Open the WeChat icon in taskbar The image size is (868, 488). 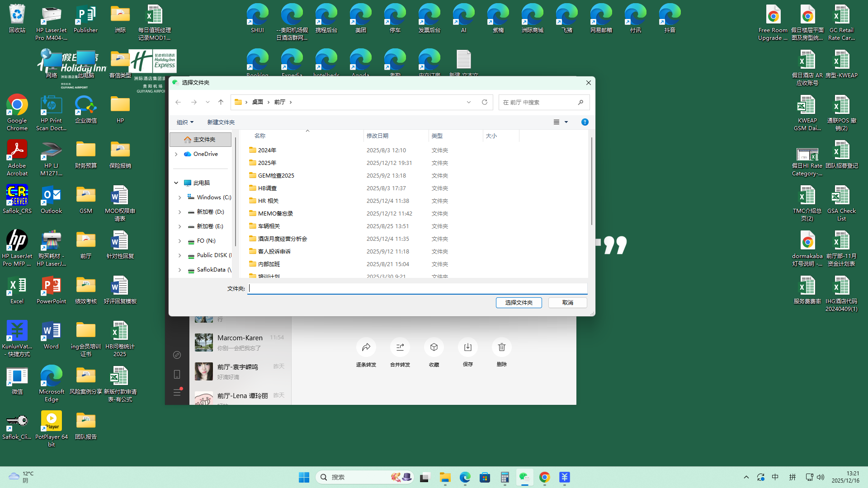[524, 477]
